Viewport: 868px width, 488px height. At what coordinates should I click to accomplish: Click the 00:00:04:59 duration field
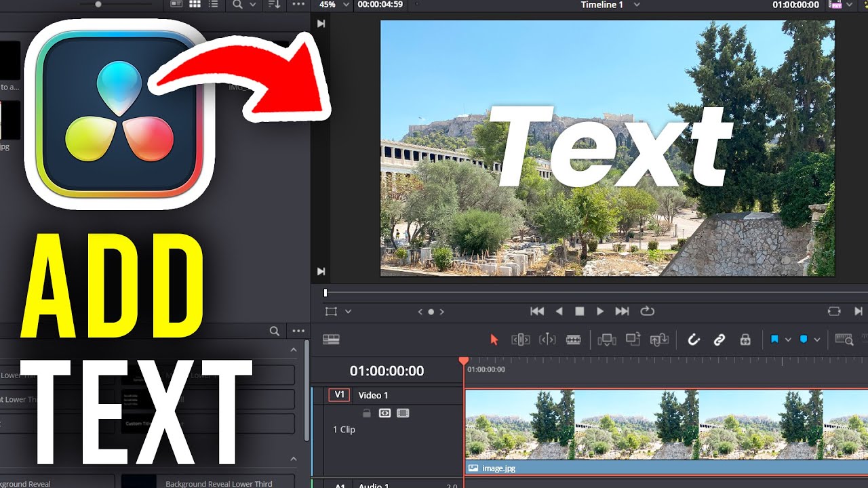coord(380,4)
